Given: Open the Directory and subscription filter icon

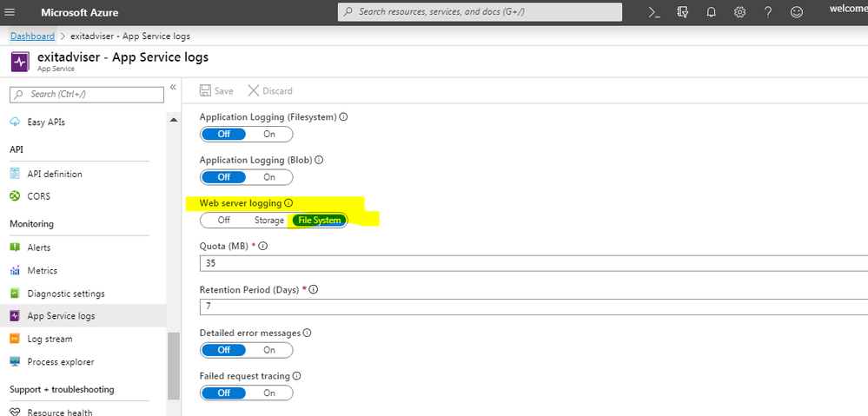Looking at the screenshot, I should point(682,12).
